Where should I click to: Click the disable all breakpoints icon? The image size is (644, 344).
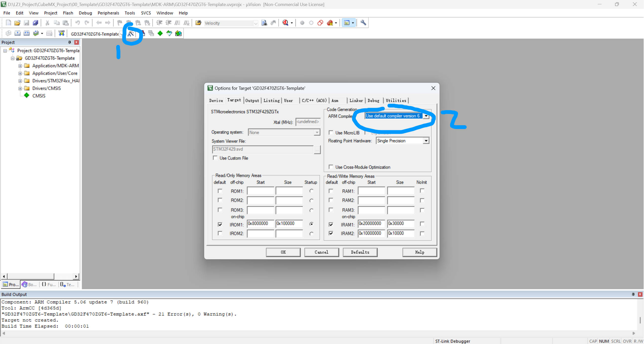[x=320, y=23]
